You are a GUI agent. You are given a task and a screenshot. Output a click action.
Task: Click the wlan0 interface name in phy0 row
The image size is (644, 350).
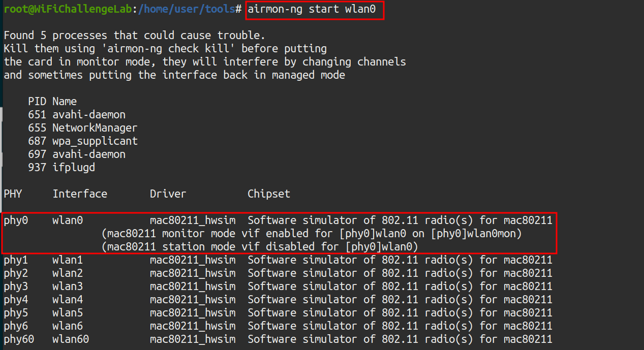click(67, 220)
